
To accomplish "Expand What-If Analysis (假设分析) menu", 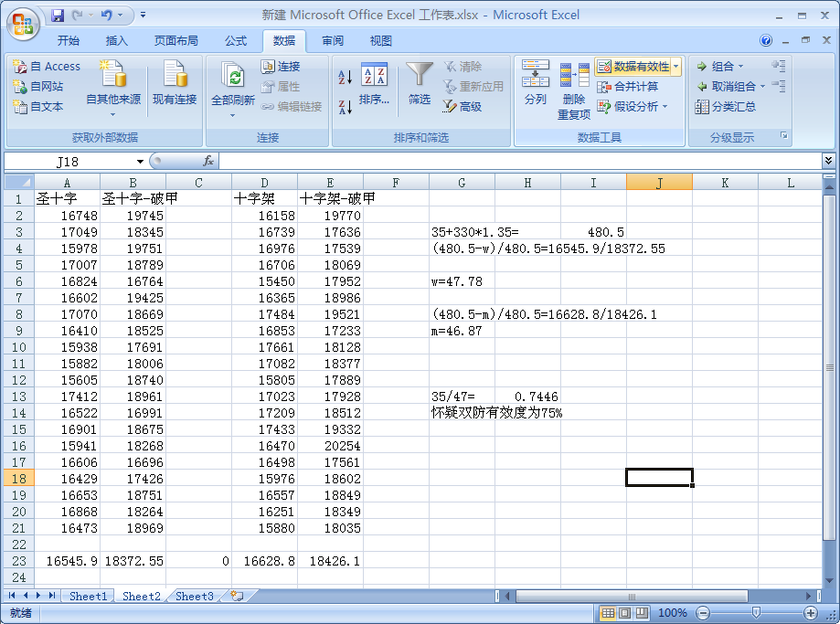I will 665,107.
